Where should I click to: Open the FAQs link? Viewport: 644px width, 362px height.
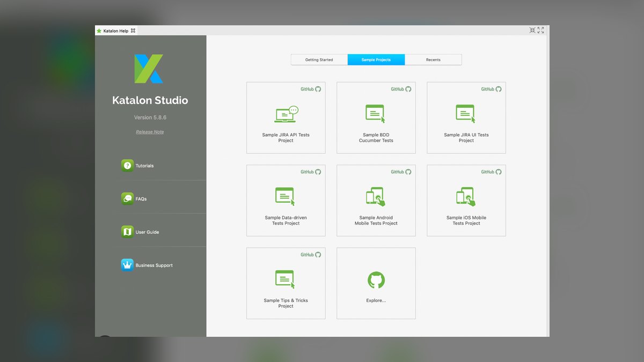tap(141, 199)
